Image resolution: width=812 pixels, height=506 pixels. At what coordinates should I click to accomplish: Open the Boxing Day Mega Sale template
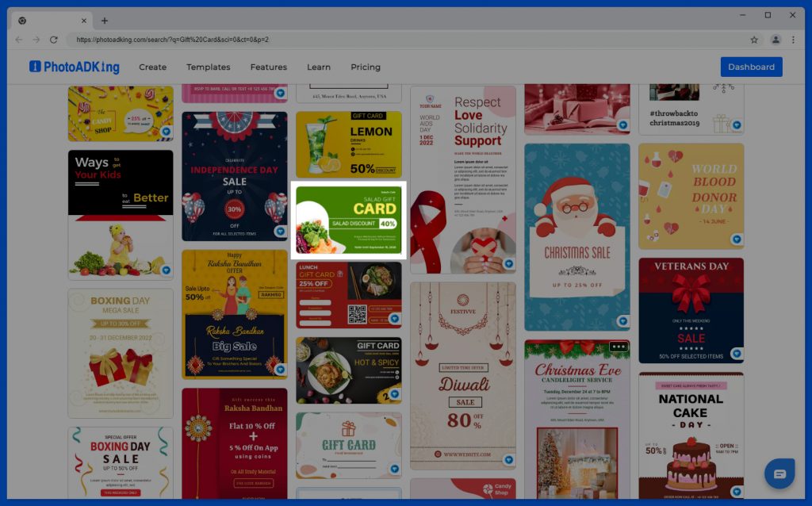click(121, 353)
